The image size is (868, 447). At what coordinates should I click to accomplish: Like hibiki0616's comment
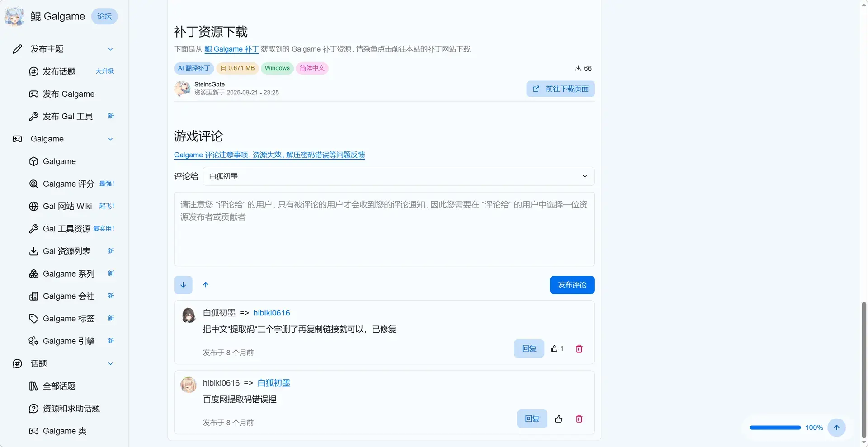point(559,419)
